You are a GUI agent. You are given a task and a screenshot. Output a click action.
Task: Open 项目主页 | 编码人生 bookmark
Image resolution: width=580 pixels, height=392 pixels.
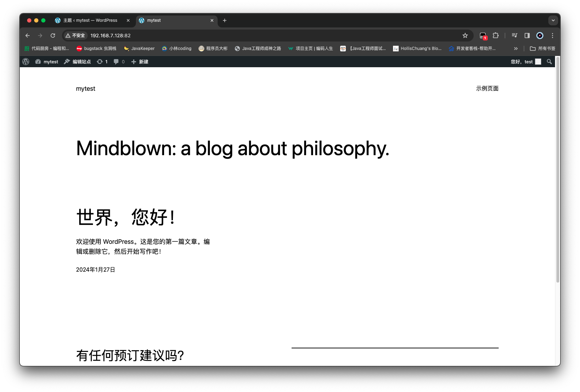311,49
